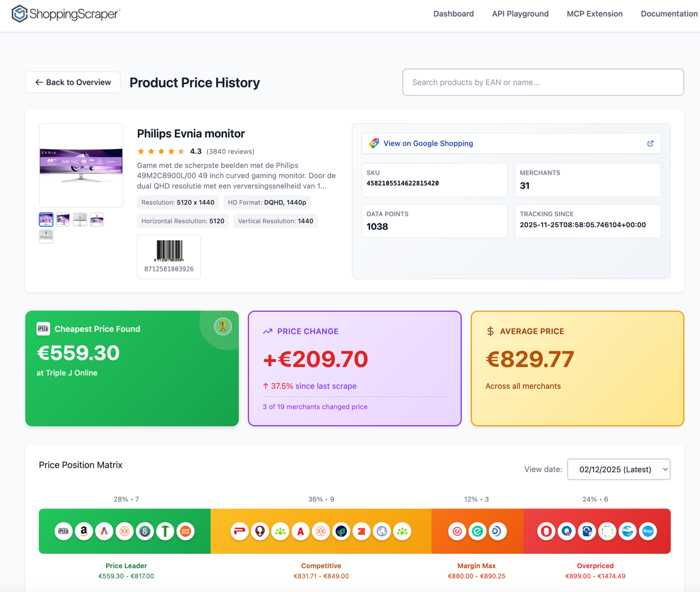This screenshot has height=592, width=700.
Task: Select the dotted circle logo in Overpriced
Action: coord(607,531)
